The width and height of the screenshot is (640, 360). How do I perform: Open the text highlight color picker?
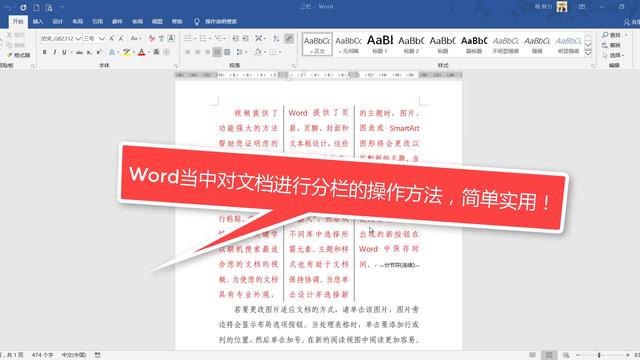pyautogui.click(x=128, y=52)
